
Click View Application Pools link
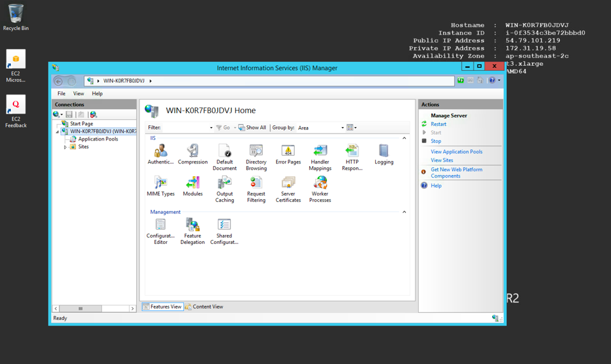pos(456,152)
